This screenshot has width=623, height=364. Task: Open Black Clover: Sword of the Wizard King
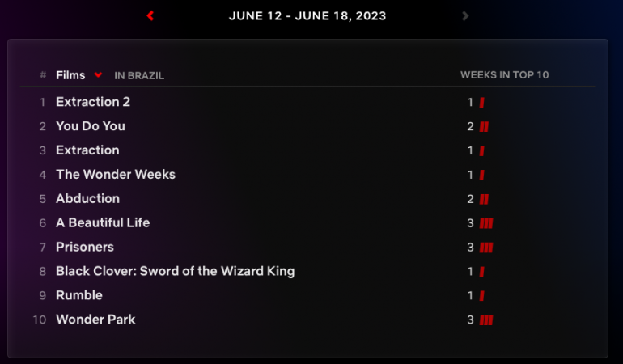(x=175, y=272)
